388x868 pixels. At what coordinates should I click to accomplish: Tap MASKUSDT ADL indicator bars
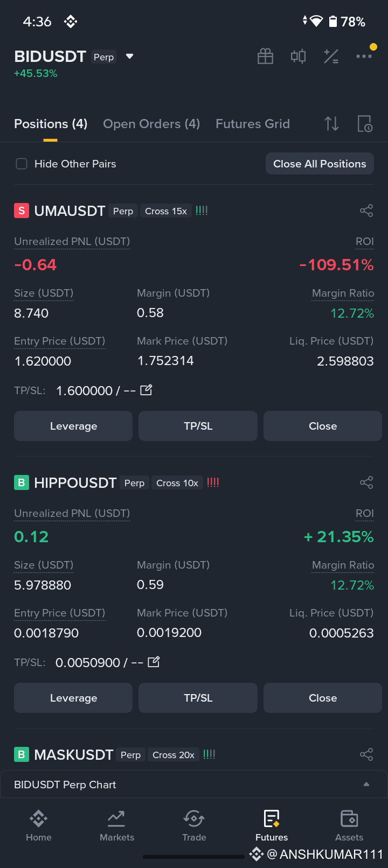209,754
